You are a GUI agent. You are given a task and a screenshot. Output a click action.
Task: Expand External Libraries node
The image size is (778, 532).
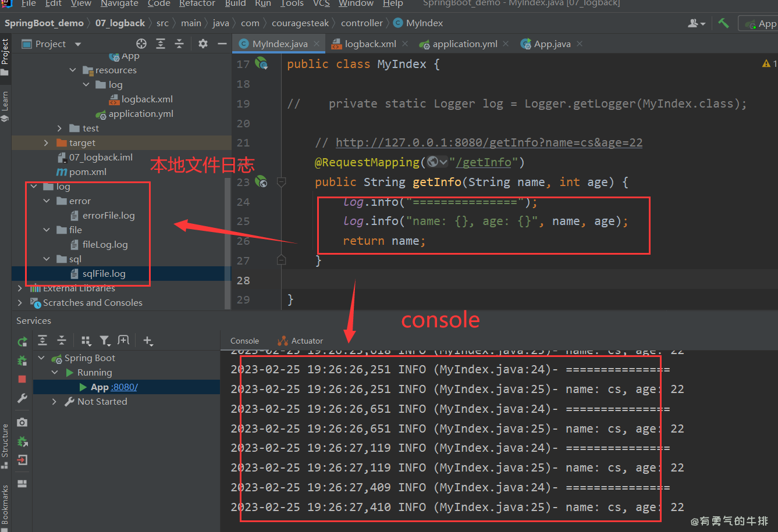coord(20,288)
